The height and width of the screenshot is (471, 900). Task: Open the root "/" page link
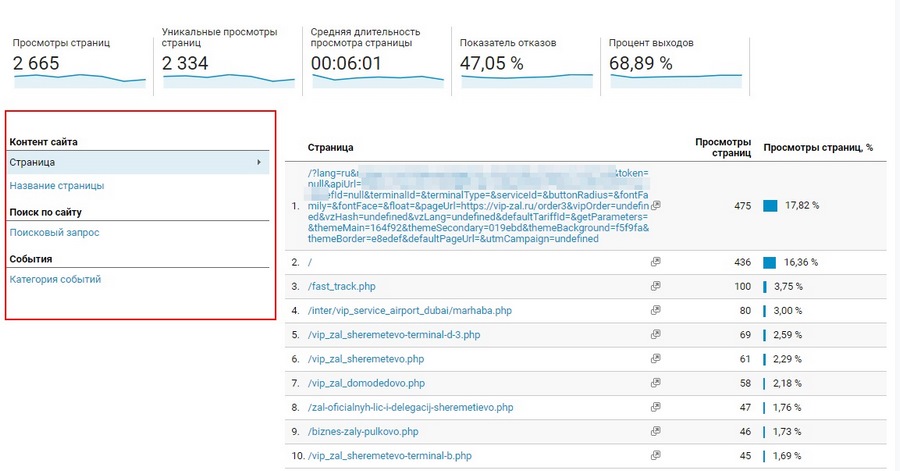click(x=310, y=262)
